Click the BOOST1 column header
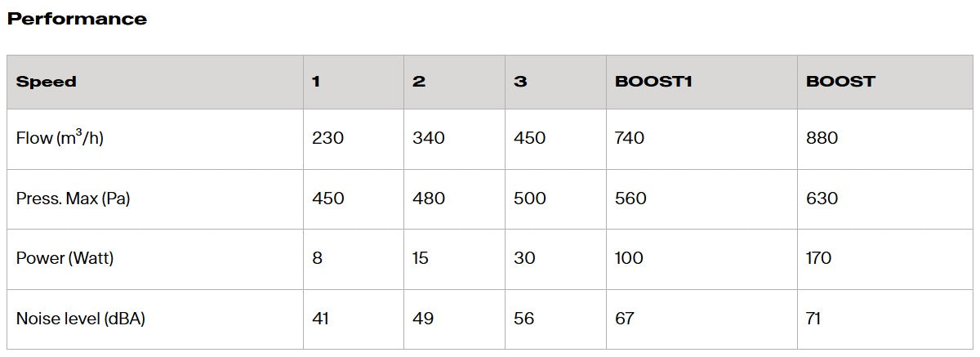Image resolution: width=980 pixels, height=357 pixels. tap(653, 82)
